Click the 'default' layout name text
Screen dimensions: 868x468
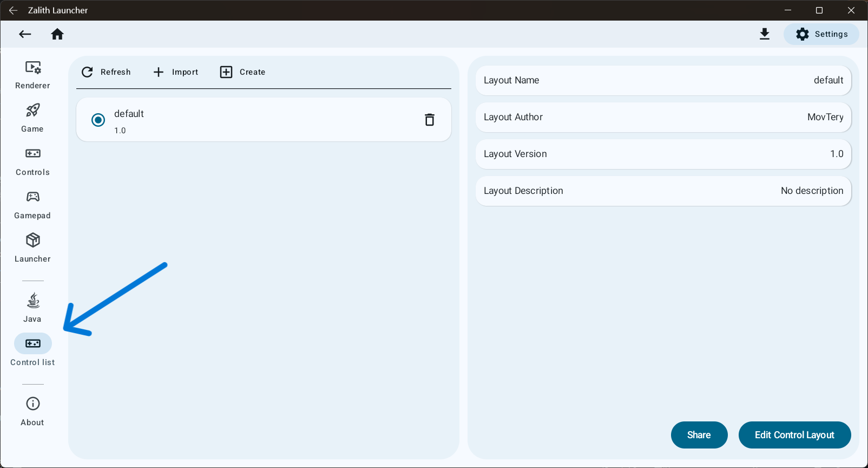[x=129, y=114]
